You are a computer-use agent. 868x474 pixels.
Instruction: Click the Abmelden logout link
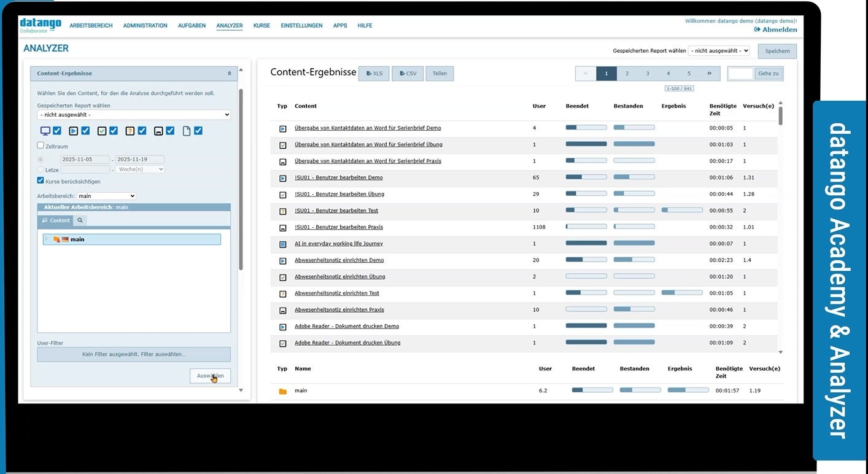tap(776, 29)
